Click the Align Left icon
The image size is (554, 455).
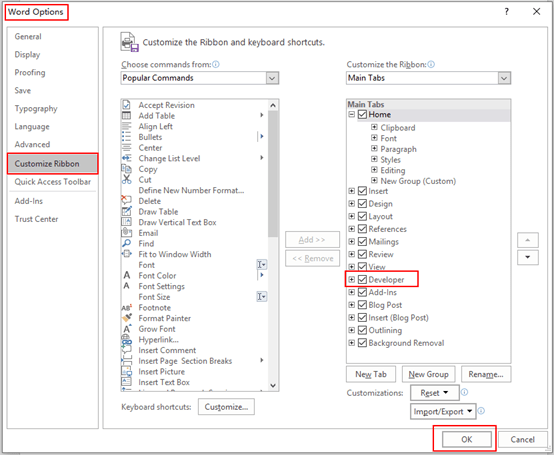tap(126, 126)
